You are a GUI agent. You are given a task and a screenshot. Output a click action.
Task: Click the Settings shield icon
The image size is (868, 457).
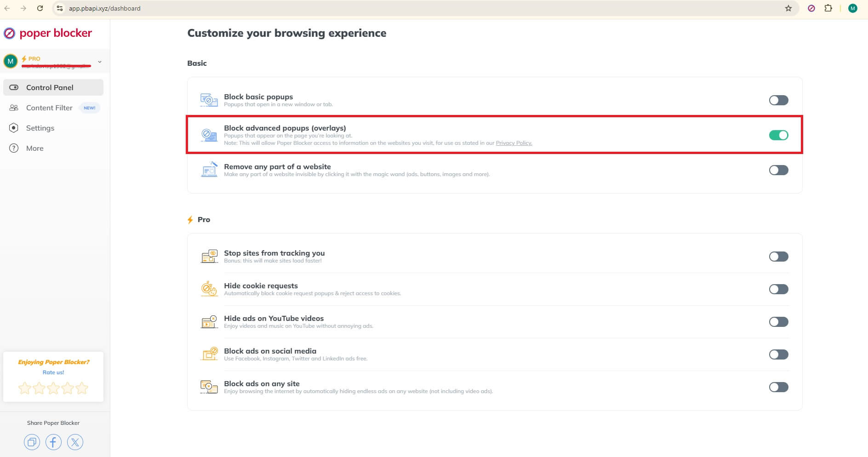click(14, 128)
